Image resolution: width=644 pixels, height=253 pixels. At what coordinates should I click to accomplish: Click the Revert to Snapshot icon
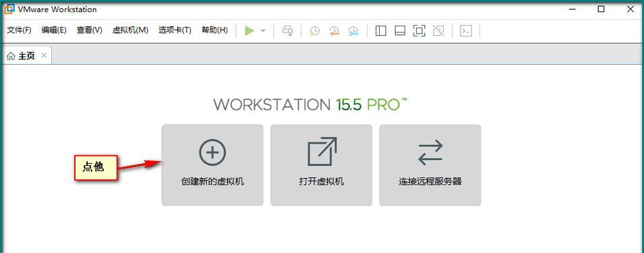[334, 31]
